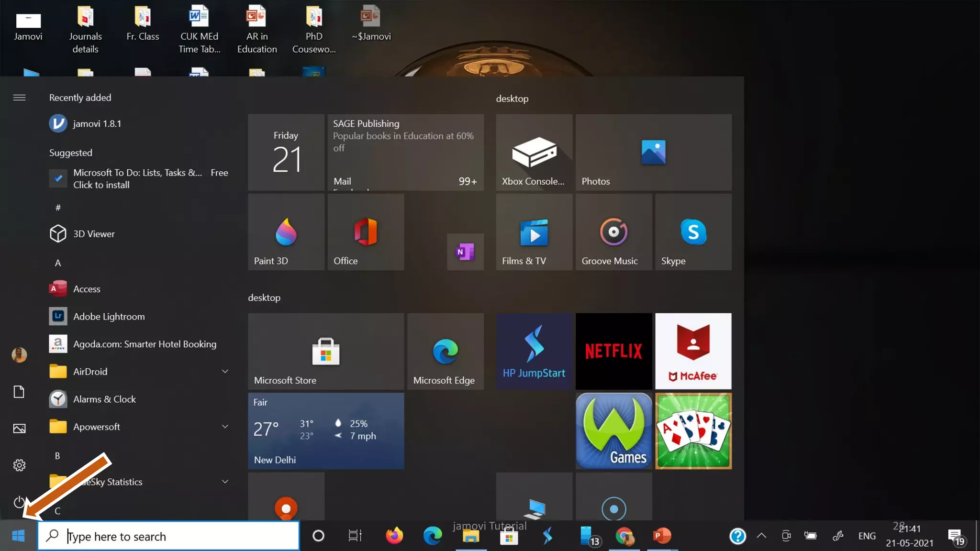980x551 pixels.
Task: Open Settings gear in Start sidebar
Action: coord(19,465)
